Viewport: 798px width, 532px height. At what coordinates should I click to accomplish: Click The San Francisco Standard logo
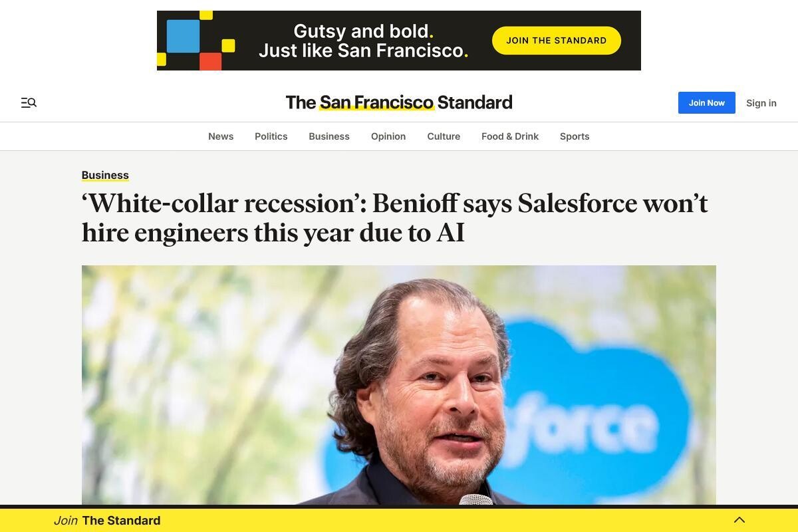399,102
